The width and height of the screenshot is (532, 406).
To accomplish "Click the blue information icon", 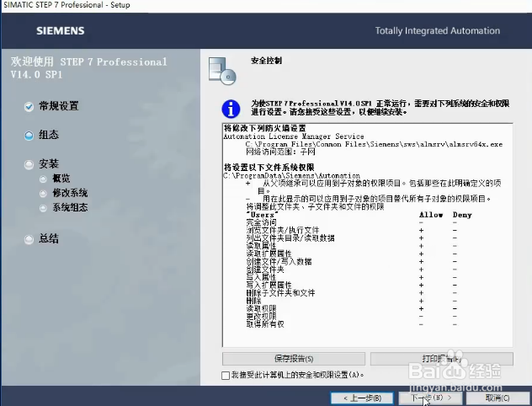I will click(231, 109).
